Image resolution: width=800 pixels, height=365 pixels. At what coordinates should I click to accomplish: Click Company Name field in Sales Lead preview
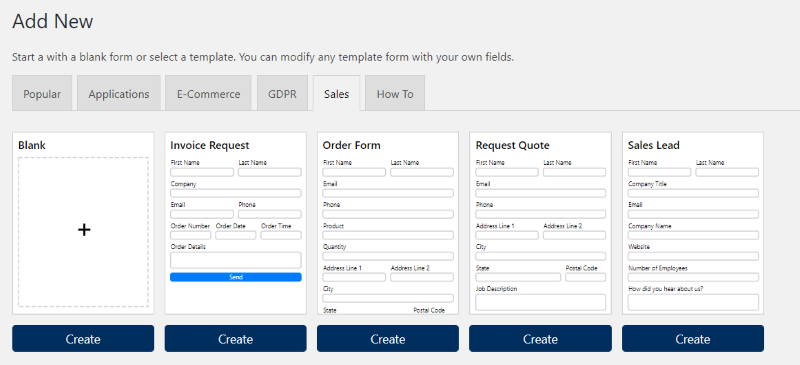693,235
